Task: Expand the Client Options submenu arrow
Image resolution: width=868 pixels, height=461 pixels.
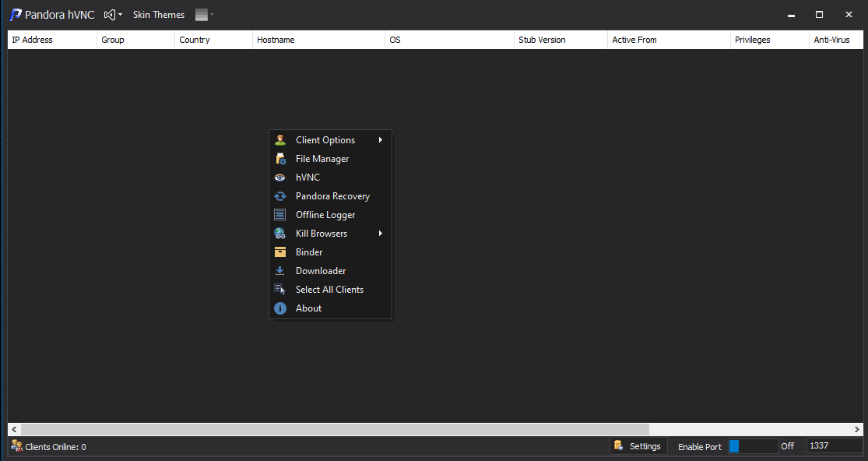Action: (x=381, y=140)
